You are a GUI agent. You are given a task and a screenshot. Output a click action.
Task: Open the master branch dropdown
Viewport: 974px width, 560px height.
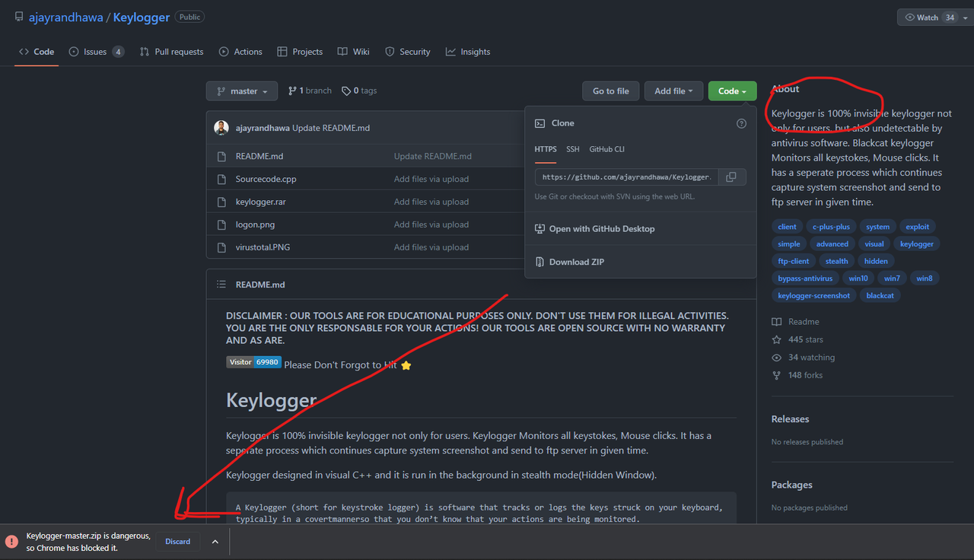click(242, 91)
